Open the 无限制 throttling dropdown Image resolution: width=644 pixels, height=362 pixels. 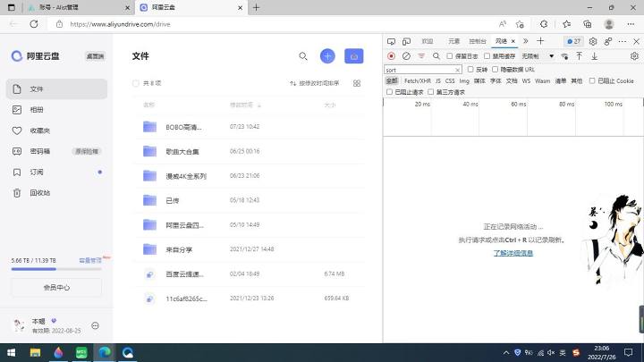pos(538,56)
